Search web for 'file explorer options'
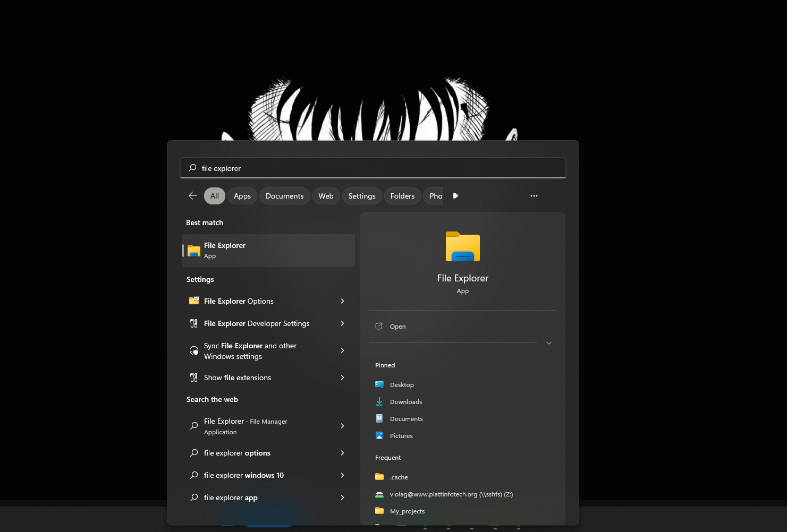Screen dimensions: 787x532 268,453
